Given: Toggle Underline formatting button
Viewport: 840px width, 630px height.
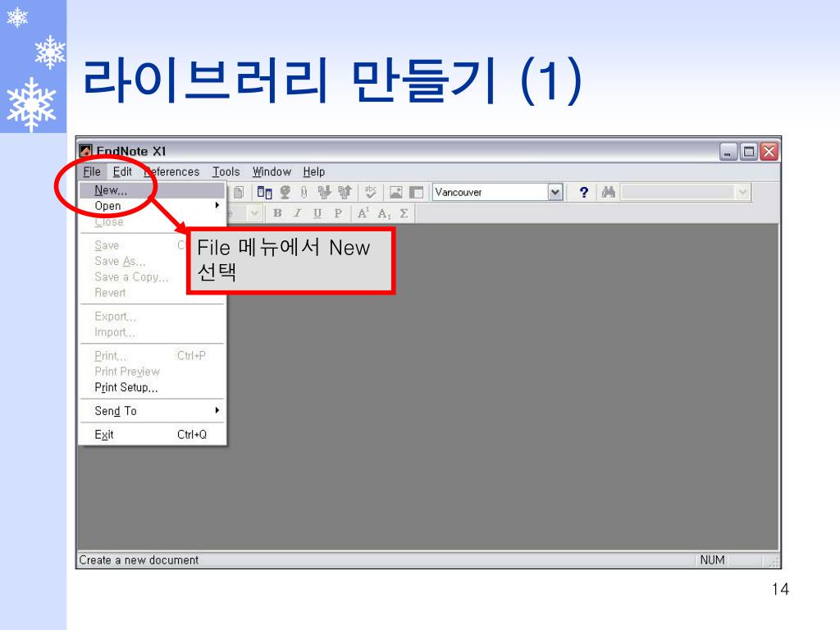Looking at the screenshot, I should pos(317,213).
